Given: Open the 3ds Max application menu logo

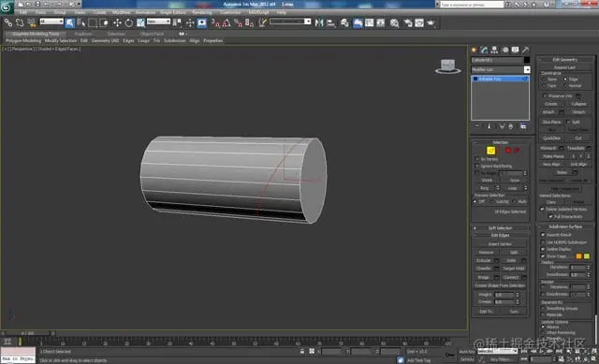Looking at the screenshot, I should click(x=7, y=7).
